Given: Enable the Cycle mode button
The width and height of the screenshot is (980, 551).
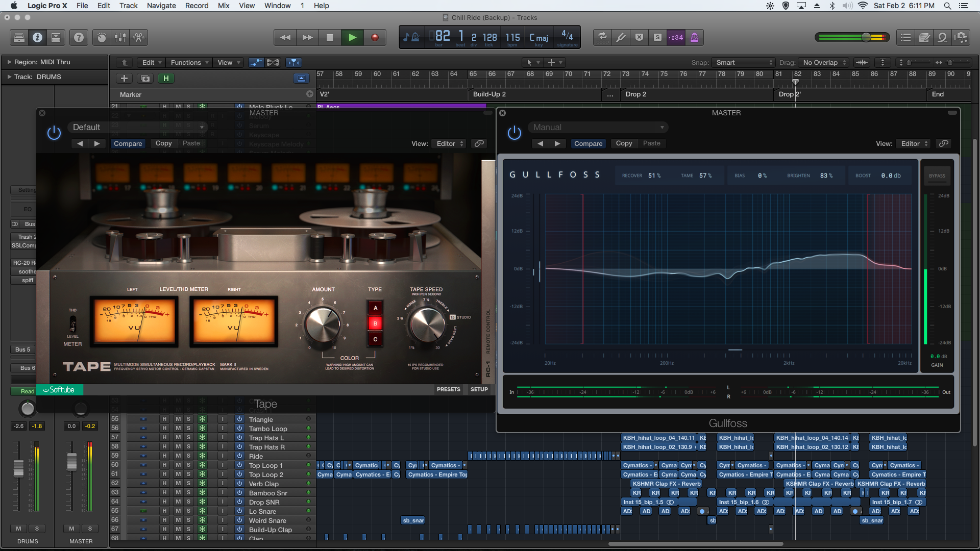Looking at the screenshot, I should point(602,37).
